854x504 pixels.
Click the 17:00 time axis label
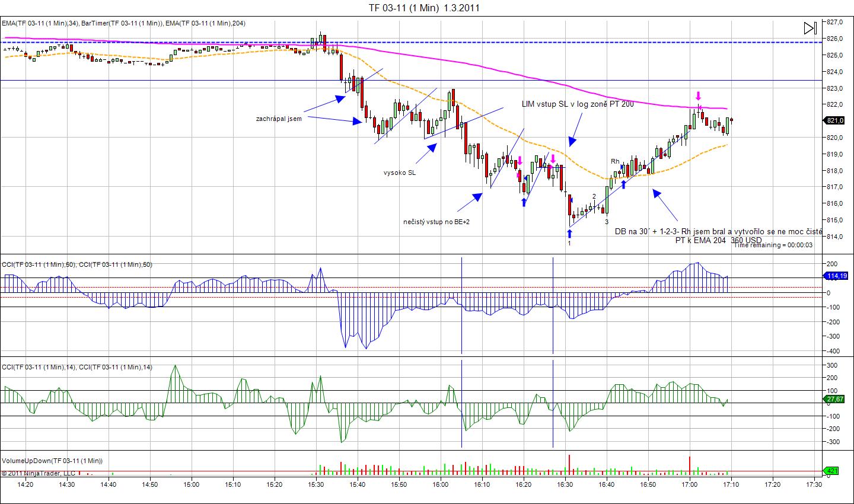click(x=689, y=484)
